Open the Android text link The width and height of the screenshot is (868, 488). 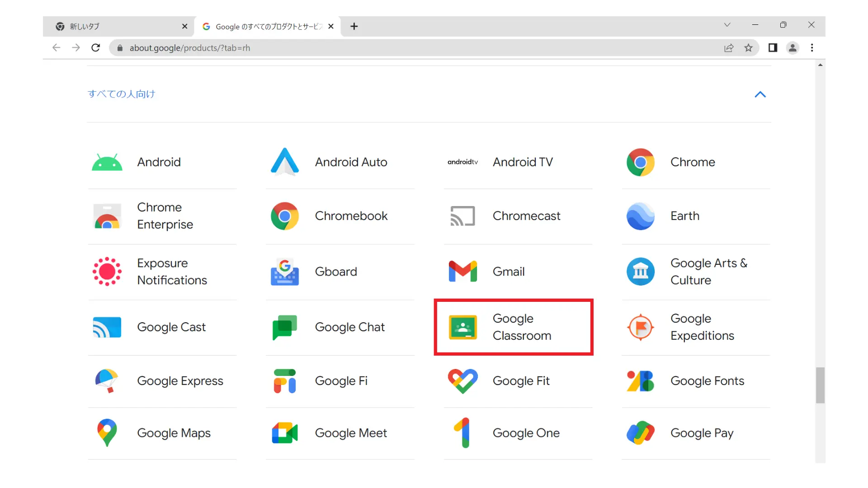(x=159, y=162)
